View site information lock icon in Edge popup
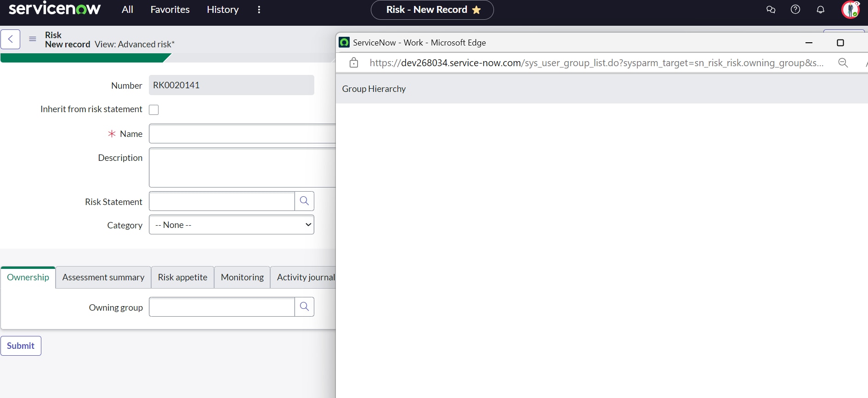The image size is (868, 398). 354,63
